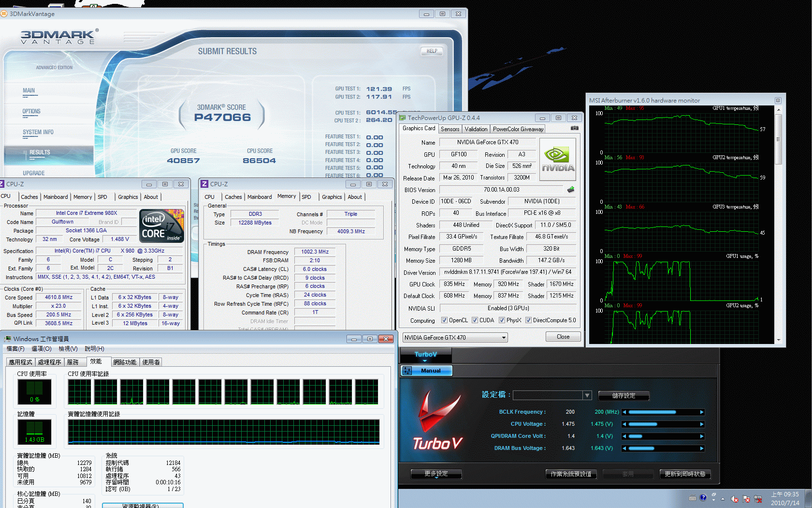The image size is (812, 508).
Task: Click the NVIDIA logo in GPU-Z
Action: tap(558, 160)
